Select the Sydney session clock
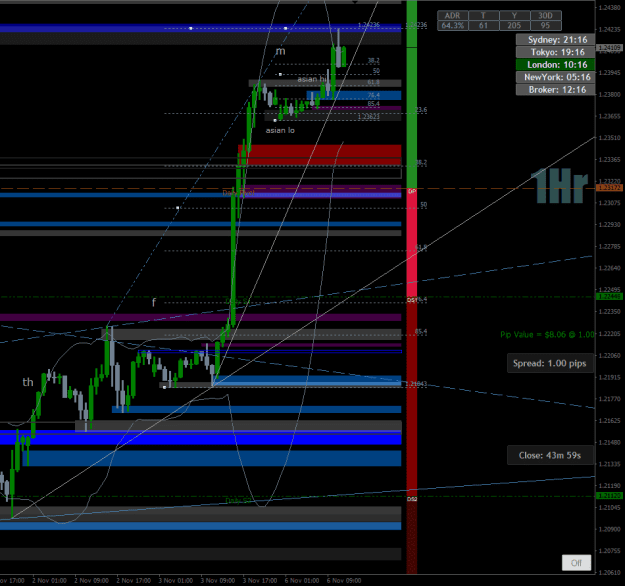Screen dimensions: 625x586 (556, 39)
